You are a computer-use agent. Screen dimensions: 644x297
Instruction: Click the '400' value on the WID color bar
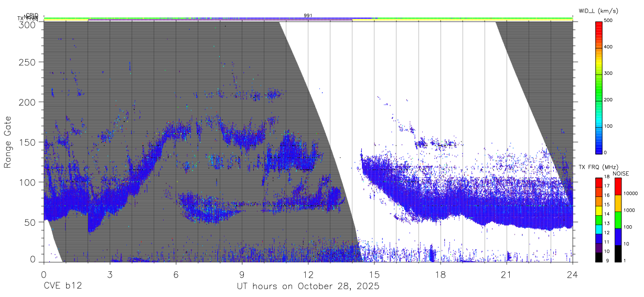click(609, 47)
